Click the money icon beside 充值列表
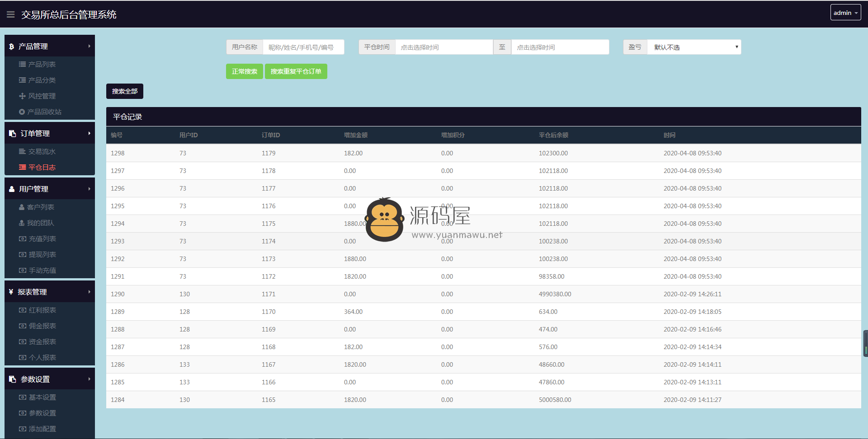 coord(22,238)
